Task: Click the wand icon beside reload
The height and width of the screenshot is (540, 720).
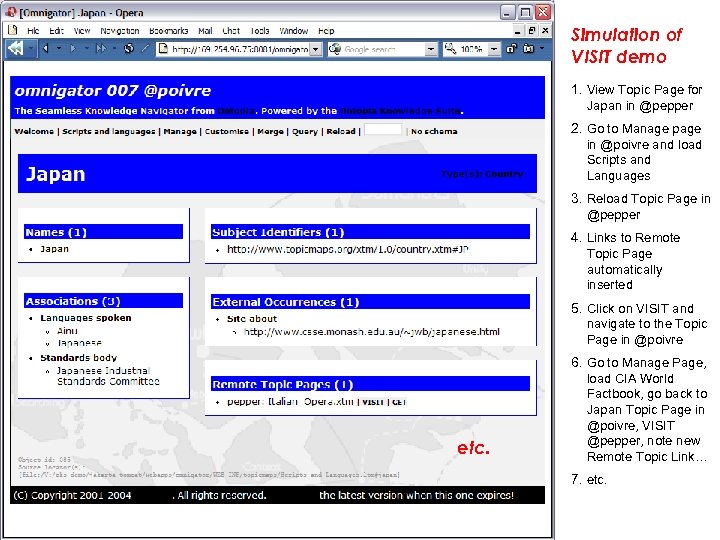Action: pos(145,48)
